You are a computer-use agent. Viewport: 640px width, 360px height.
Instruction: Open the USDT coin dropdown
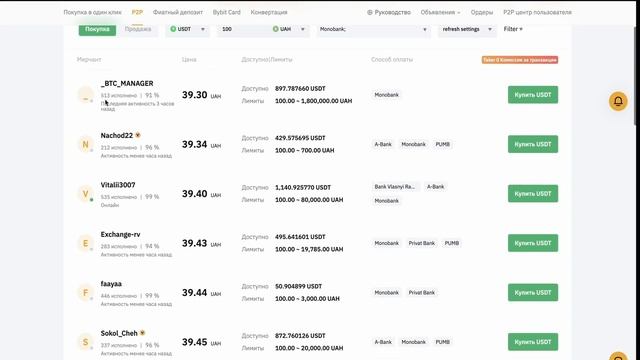(187, 29)
